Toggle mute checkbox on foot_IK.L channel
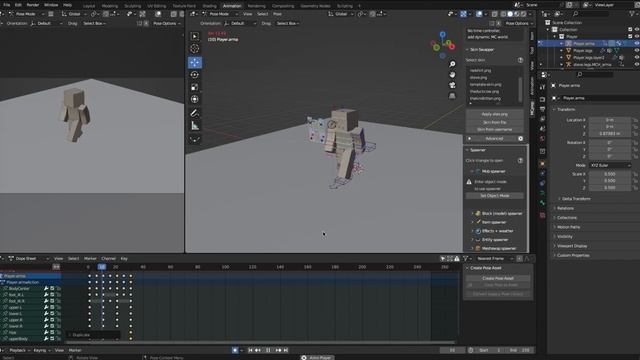The height and width of the screenshot is (360, 640). (x=52, y=295)
